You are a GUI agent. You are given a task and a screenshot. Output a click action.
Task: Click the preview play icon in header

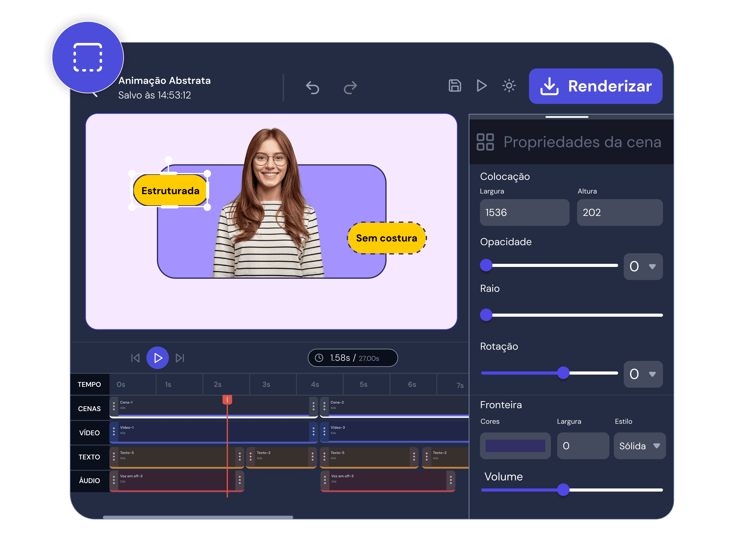click(482, 85)
